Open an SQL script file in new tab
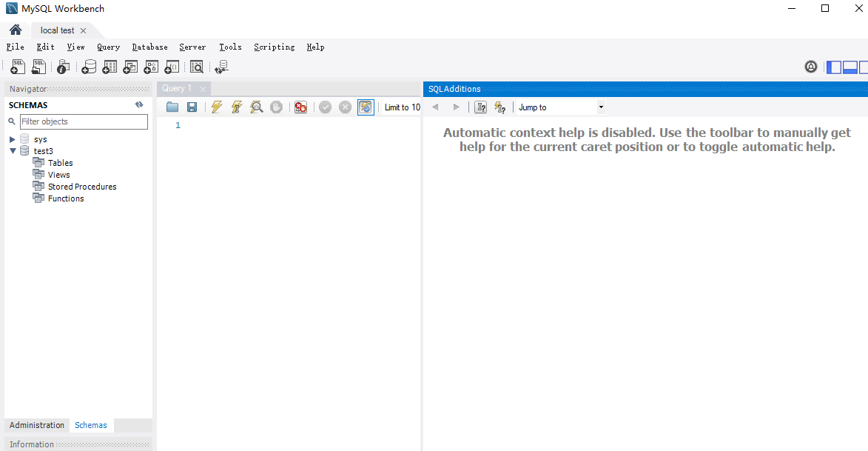The width and height of the screenshot is (868, 451). (38, 67)
